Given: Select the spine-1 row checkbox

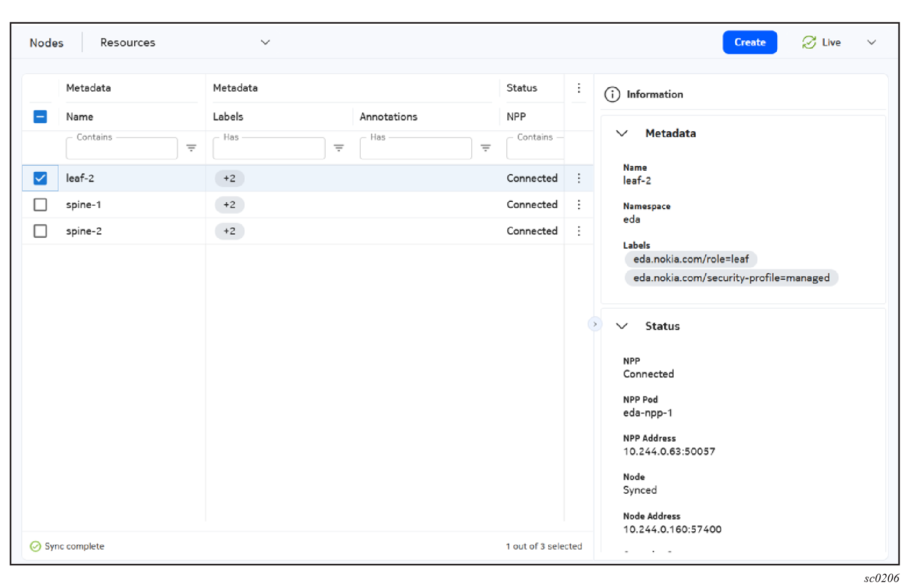Looking at the screenshot, I should (40, 205).
